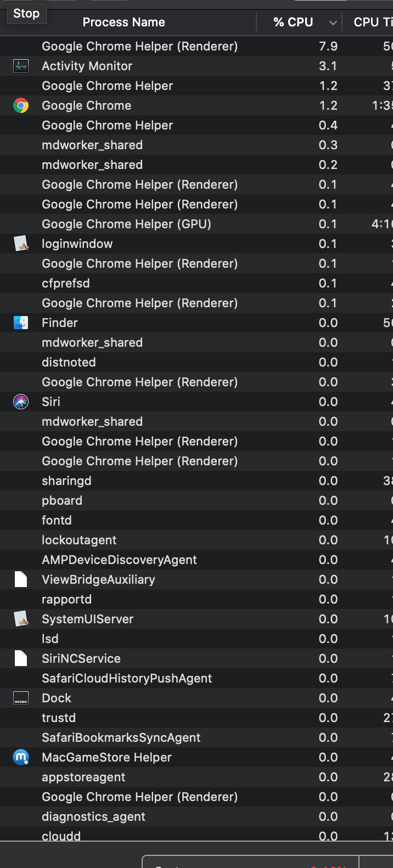Viewport: 393px width, 868px height.
Task: Click the Dock process icon
Action: [20, 698]
